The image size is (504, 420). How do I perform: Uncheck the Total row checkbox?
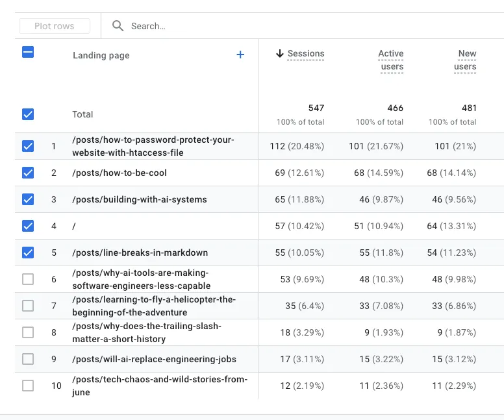pos(28,114)
